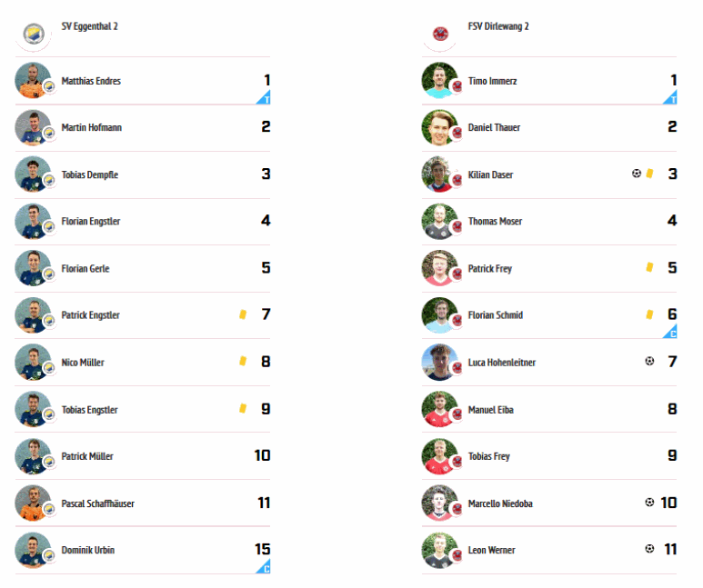Click the goalkeeper badge on Matthias Endres' row
This screenshot has height=588, width=703.
264,97
